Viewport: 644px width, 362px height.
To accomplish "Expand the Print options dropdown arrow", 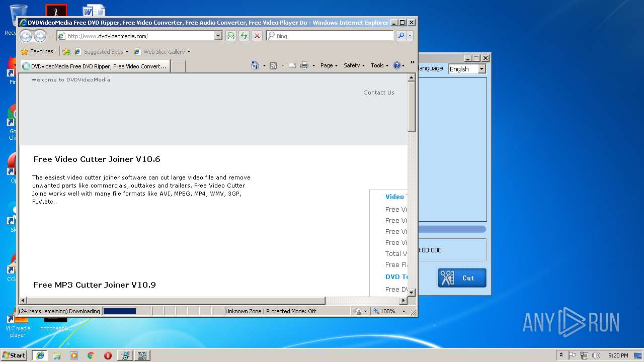I will 313,65.
